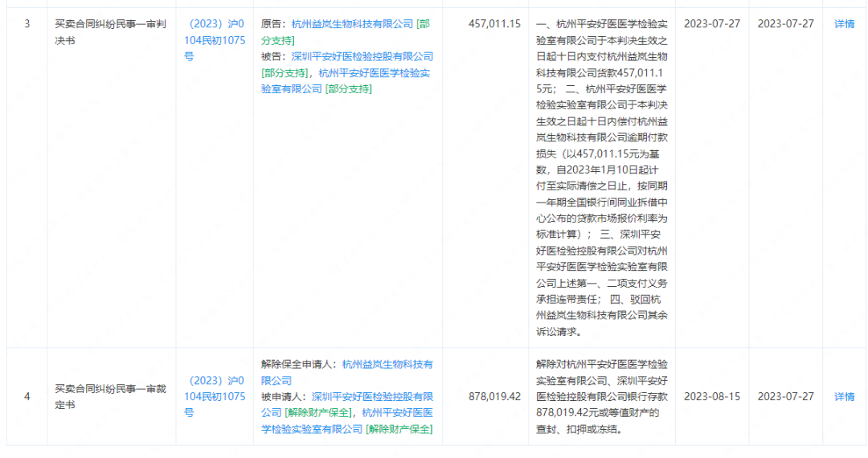
Task: Click the last [部分支持] tag in row 3
Action: click(x=348, y=89)
